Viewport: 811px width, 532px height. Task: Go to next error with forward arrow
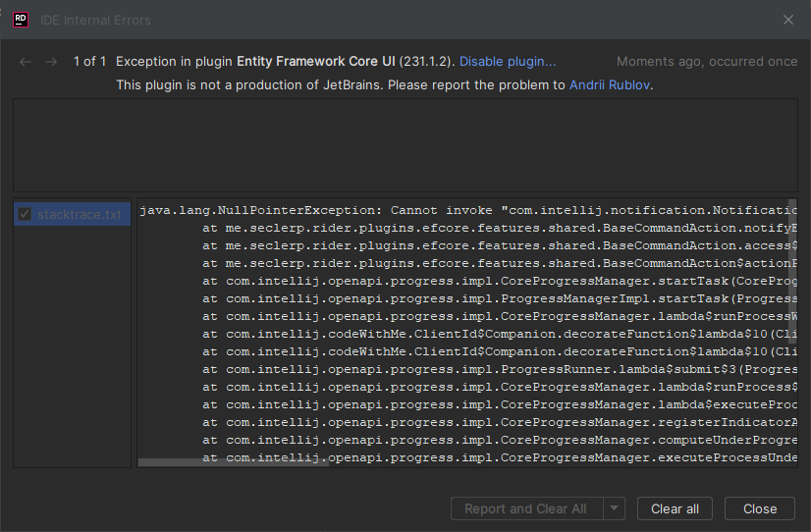pos(51,62)
